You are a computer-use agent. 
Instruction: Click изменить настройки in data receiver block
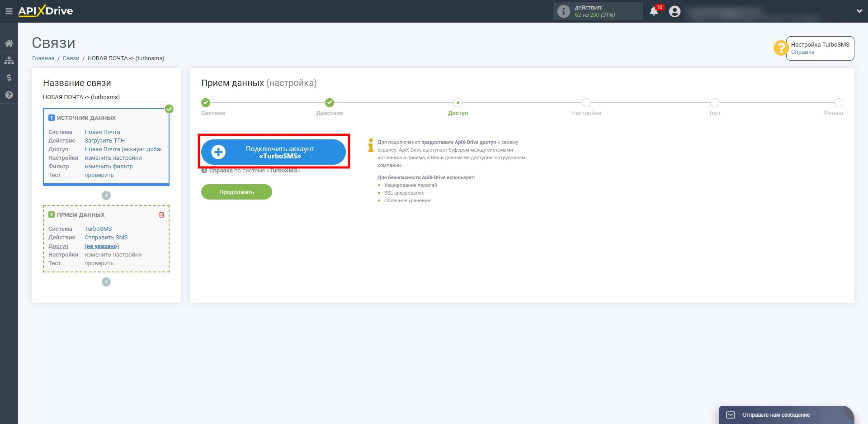(x=113, y=255)
